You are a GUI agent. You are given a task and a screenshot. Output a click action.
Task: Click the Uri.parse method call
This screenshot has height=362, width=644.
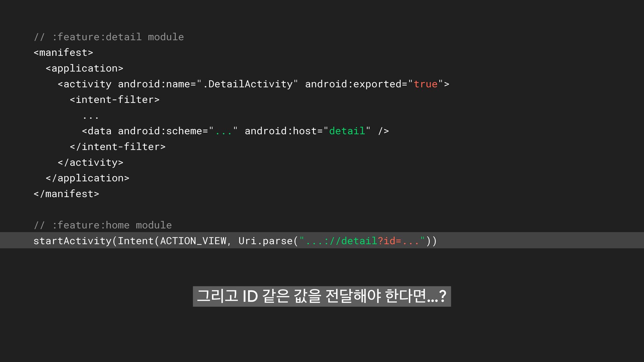(x=265, y=241)
